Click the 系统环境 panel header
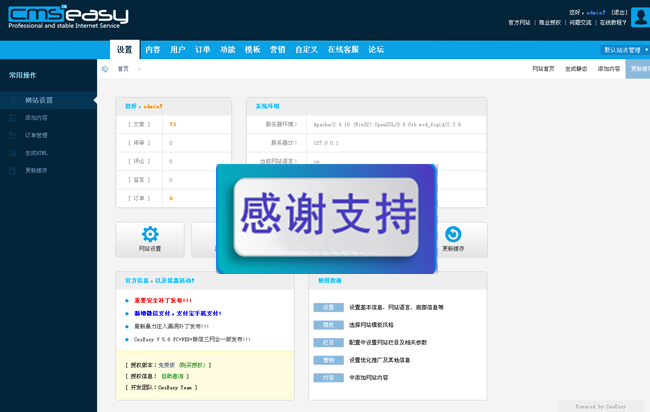650x412 pixels. coord(366,107)
